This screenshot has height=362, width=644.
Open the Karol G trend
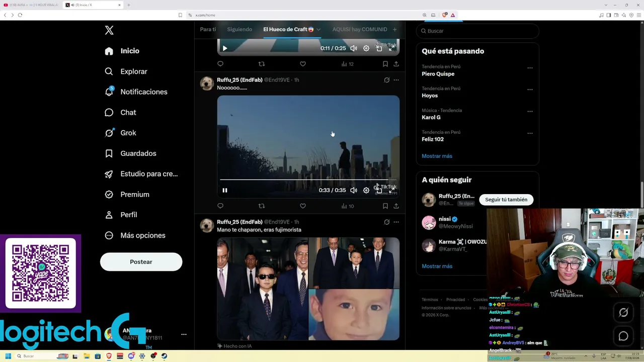(431, 117)
